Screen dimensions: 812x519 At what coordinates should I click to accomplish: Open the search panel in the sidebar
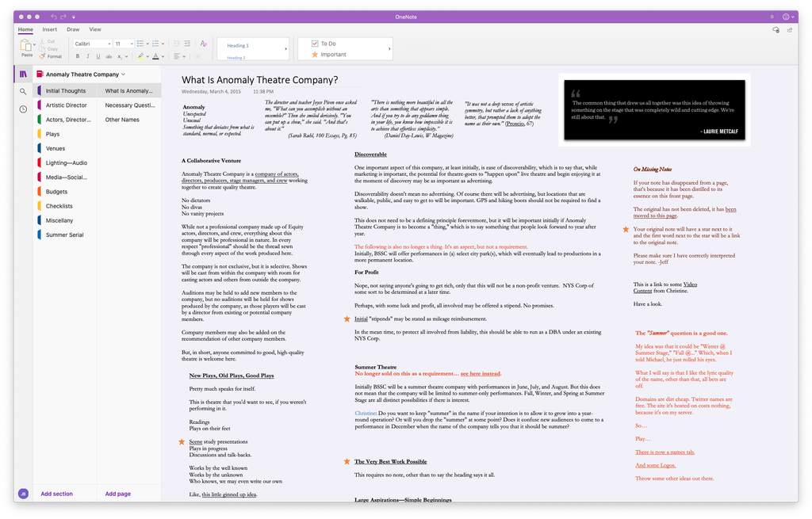(24, 90)
